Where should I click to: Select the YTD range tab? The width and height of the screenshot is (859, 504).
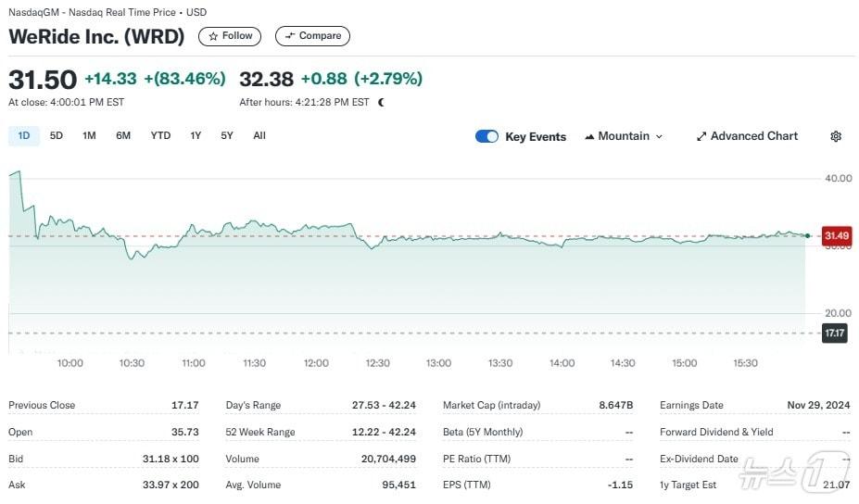click(160, 135)
